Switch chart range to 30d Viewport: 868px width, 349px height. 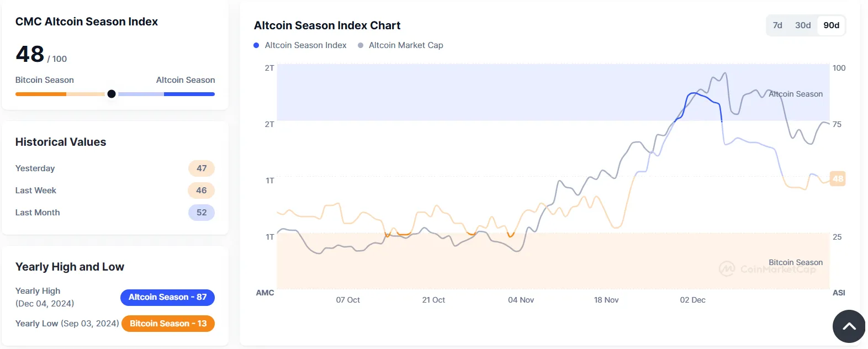click(x=803, y=25)
